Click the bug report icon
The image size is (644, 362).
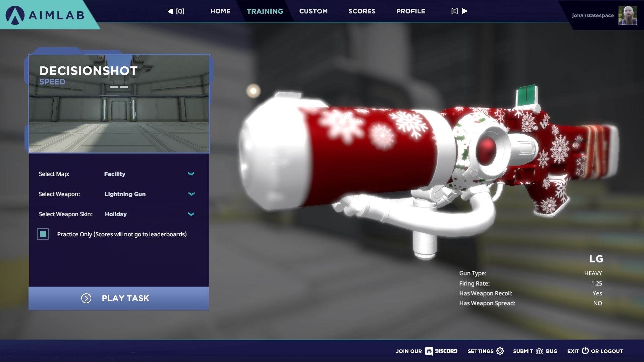click(x=539, y=351)
